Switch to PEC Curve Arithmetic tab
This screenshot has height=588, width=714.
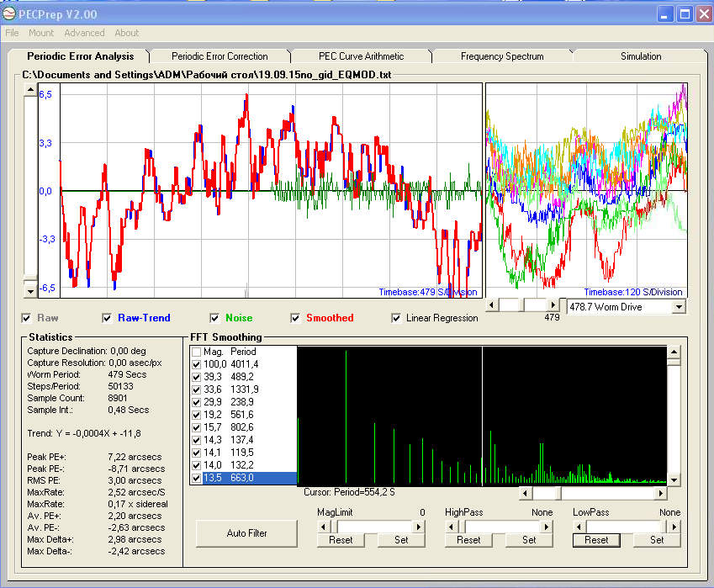[x=361, y=56]
